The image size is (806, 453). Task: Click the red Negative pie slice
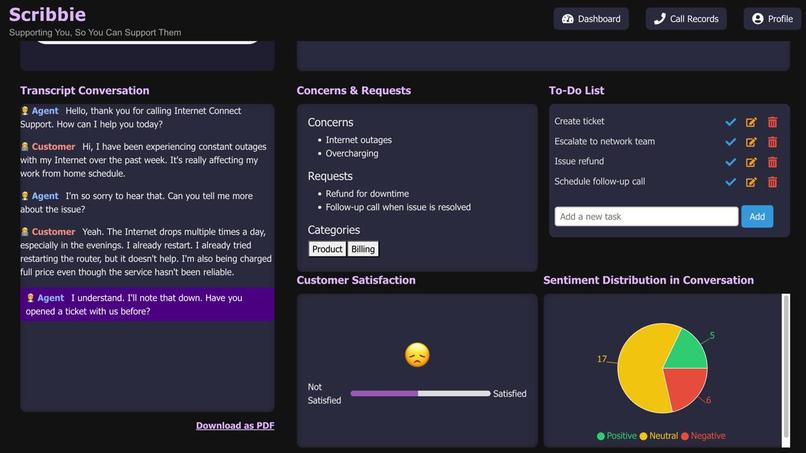(x=683, y=387)
